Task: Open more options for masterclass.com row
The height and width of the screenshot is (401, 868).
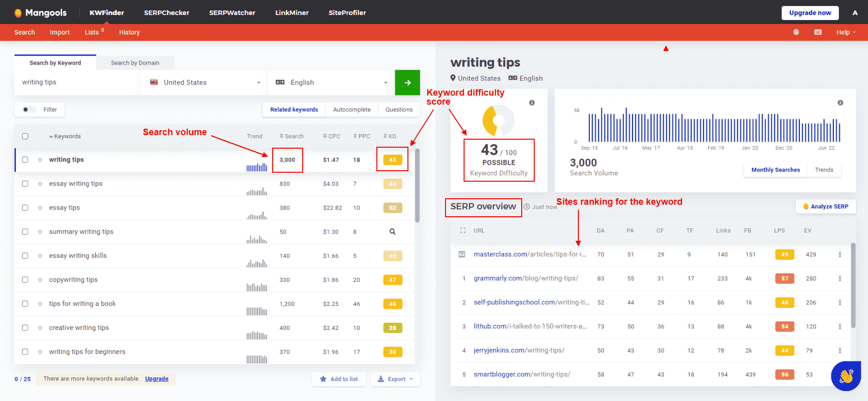Action: pyautogui.click(x=840, y=254)
